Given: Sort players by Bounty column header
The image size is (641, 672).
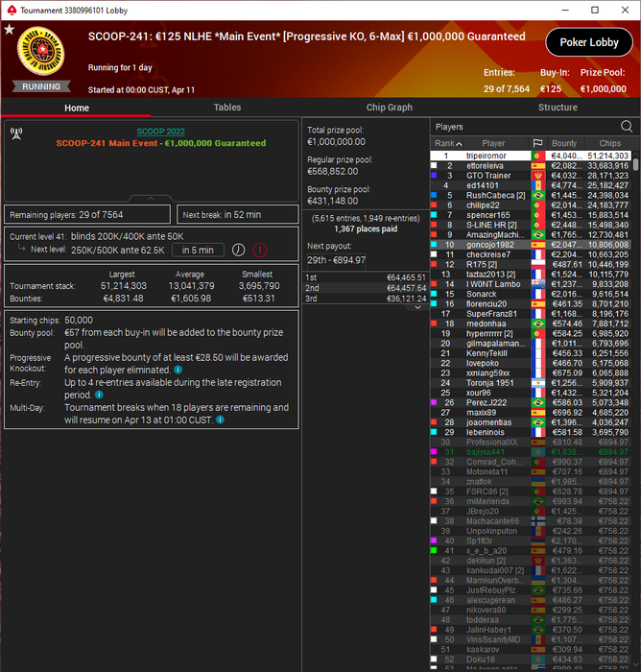Looking at the screenshot, I should pyautogui.click(x=564, y=143).
